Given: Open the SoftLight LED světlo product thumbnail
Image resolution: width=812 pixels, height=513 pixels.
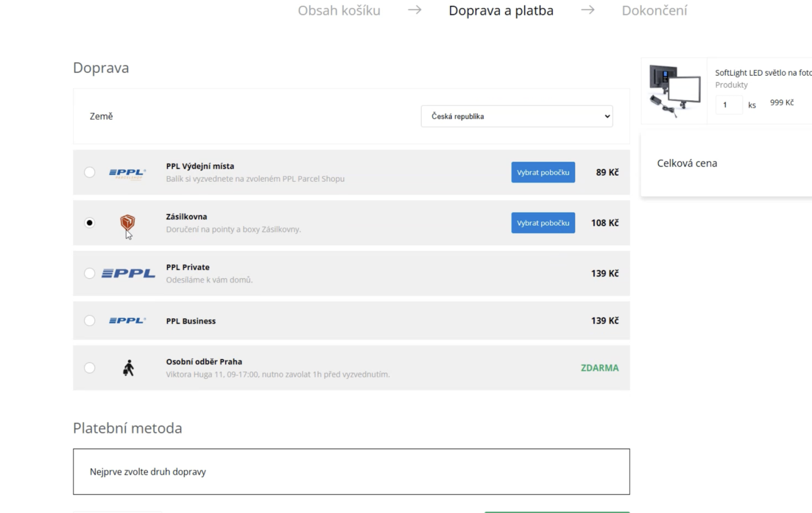Looking at the screenshot, I should (674, 91).
